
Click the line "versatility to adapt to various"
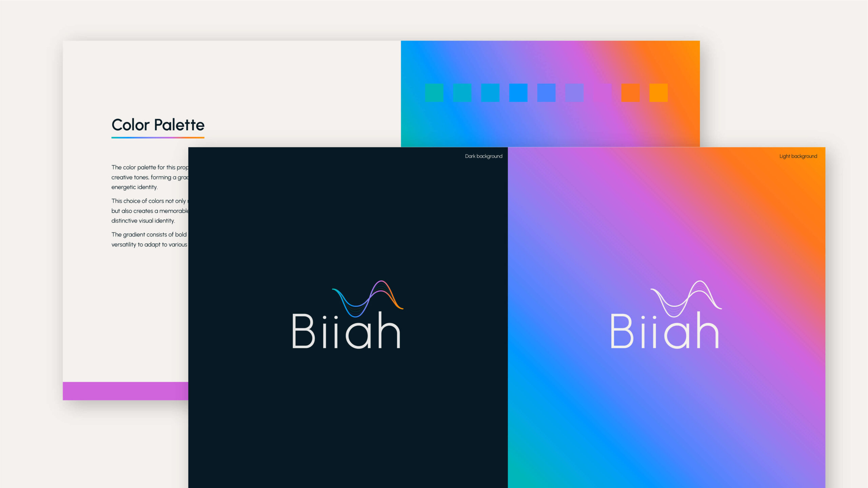pyautogui.click(x=150, y=245)
